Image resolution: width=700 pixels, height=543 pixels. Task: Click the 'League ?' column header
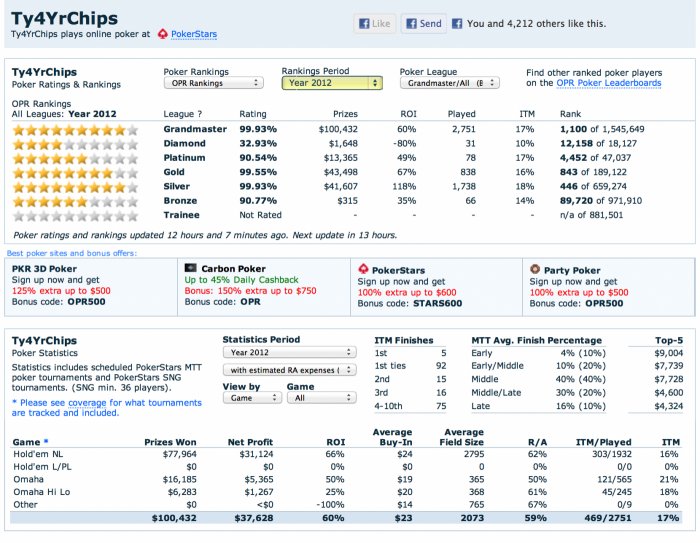(x=183, y=114)
